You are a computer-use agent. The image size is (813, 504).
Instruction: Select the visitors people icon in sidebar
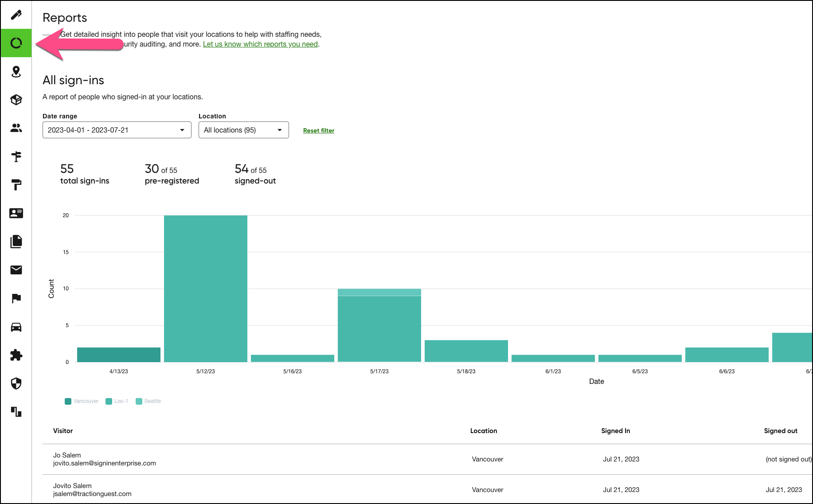point(16,128)
